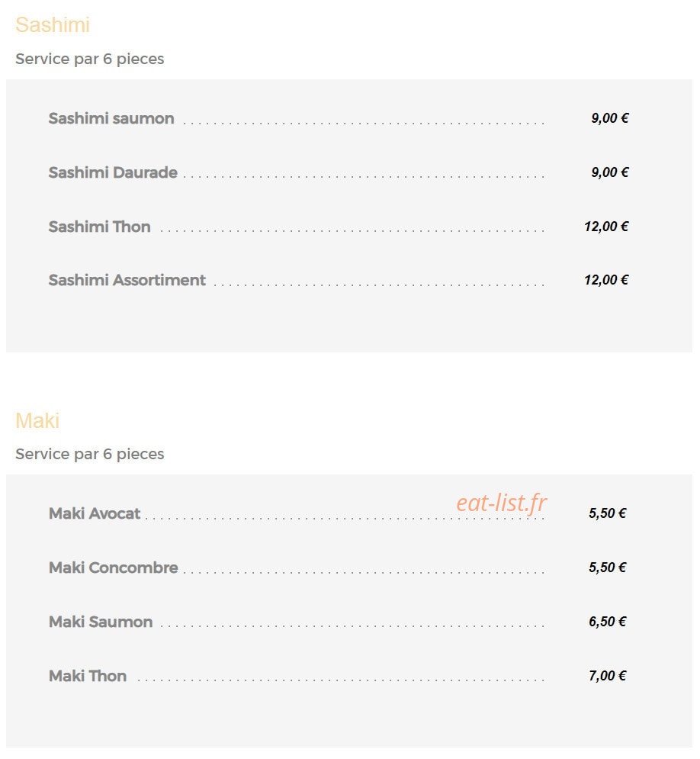
Task: Select the Sashimi Thon menu item
Action: (x=99, y=227)
